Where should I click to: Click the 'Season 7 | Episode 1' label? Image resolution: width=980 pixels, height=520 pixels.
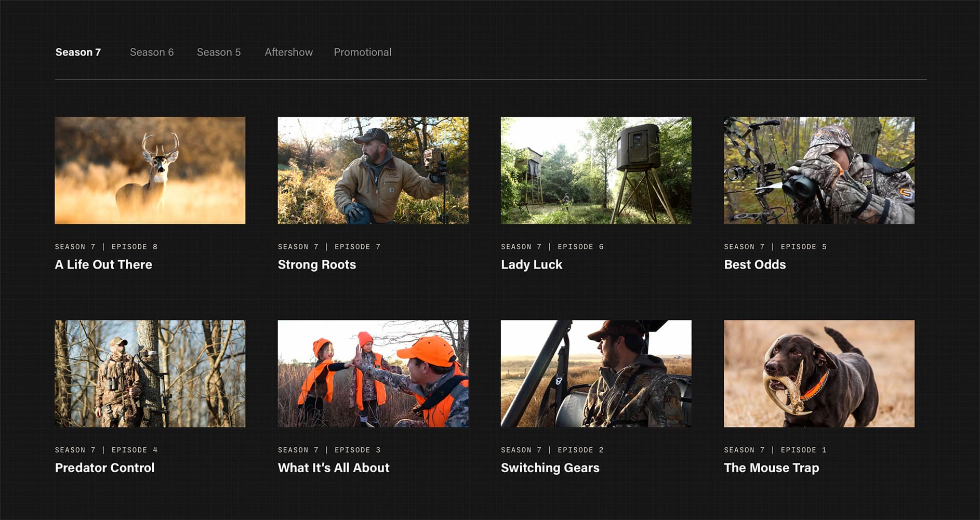(x=775, y=450)
